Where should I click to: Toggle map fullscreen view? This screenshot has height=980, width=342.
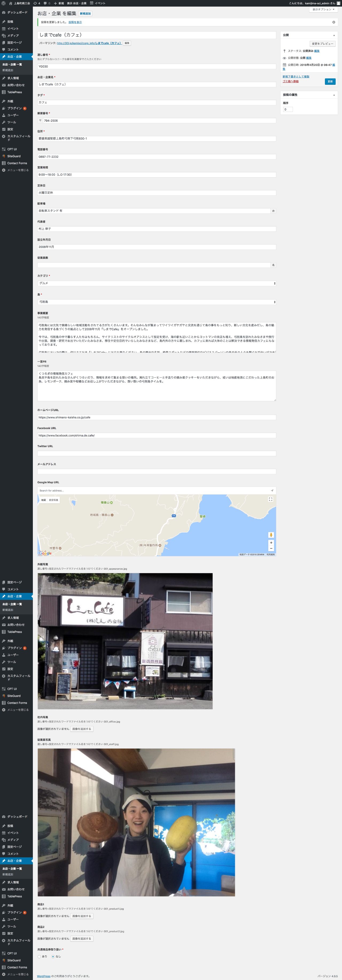click(x=270, y=499)
